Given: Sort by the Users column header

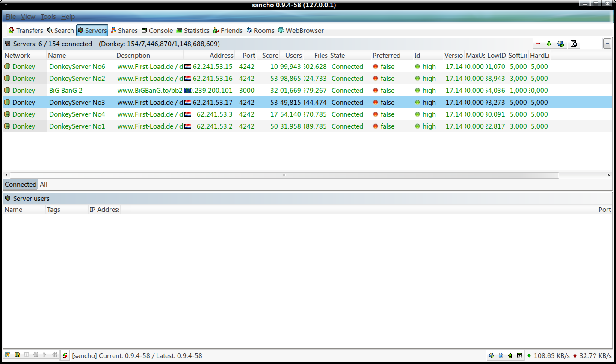Looking at the screenshot, I should click(292, 55).
